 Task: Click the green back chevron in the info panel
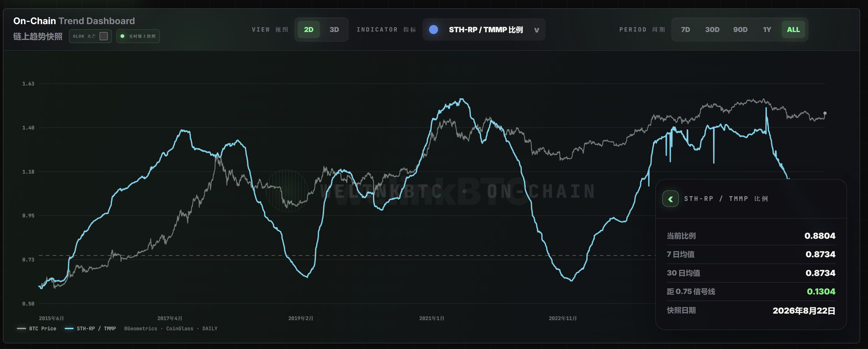pos(670,199)
